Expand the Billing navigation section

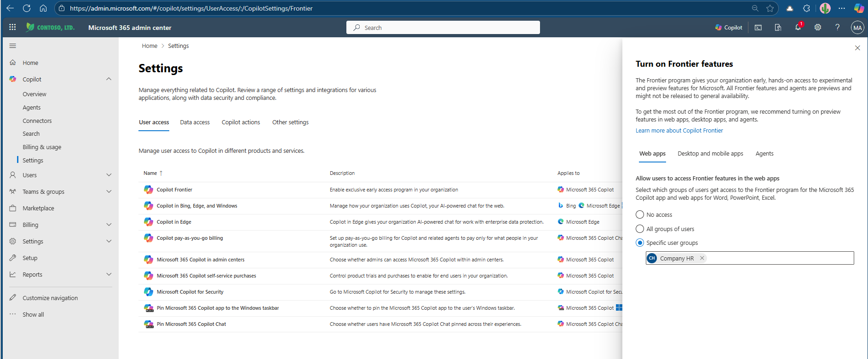tap(109, 225)
